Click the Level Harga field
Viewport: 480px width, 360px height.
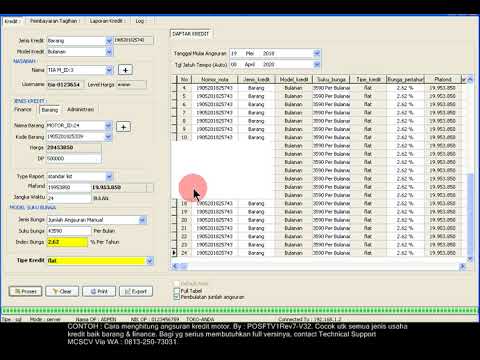pos(131,85)
